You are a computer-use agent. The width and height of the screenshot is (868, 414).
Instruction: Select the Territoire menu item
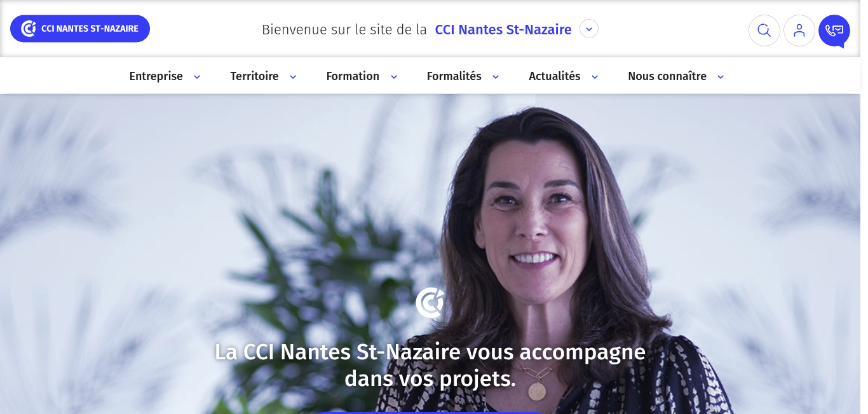(x=254, y=76)
